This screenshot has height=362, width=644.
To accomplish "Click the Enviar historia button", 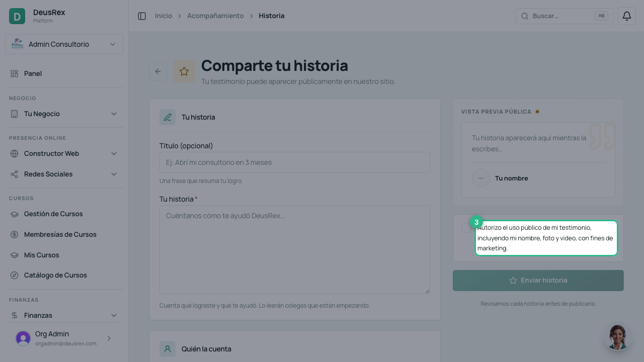I will (538, 281).
